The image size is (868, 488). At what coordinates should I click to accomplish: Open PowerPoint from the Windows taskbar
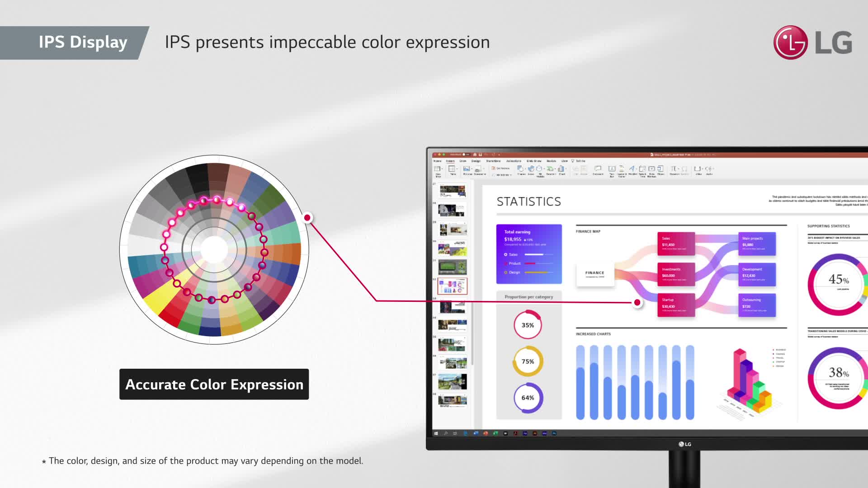pyautogui.click(x=486, y=433)
